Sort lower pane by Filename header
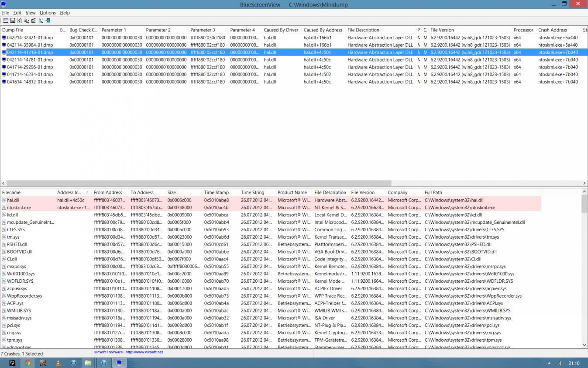Image resolution: width=588 pixels, height=368 pixels. [x=28, y=193]
